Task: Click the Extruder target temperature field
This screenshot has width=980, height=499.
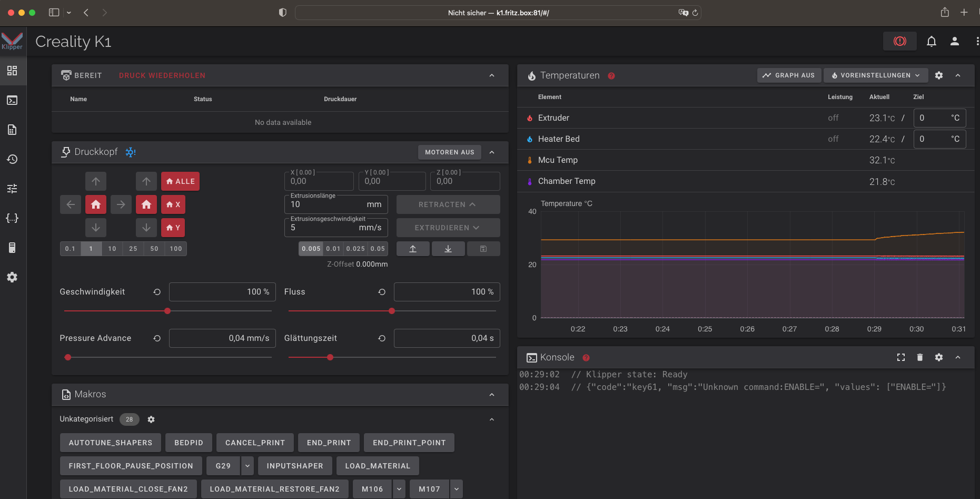Action: click(939, 118)
